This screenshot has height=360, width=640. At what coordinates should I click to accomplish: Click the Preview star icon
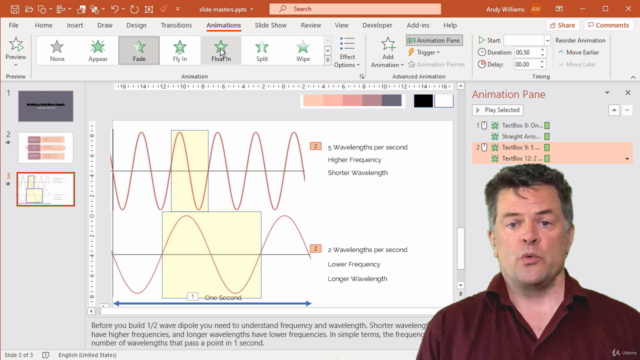tap(16, 44)
